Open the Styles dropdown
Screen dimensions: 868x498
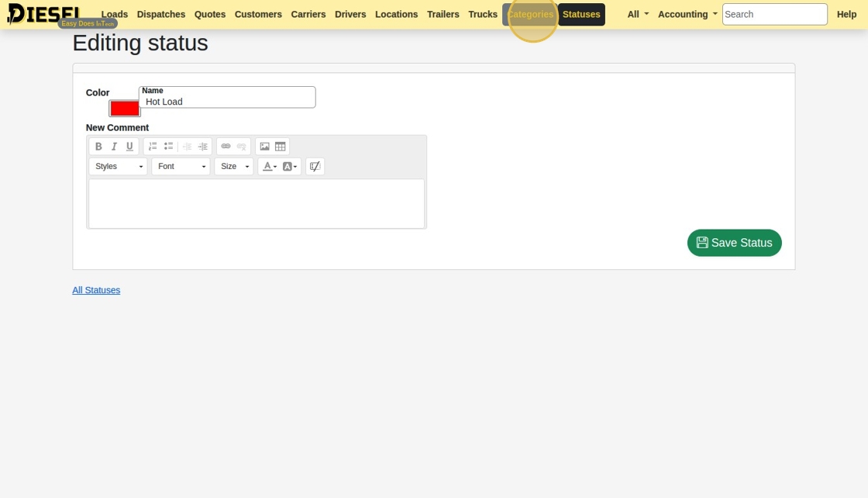(119, 166)
